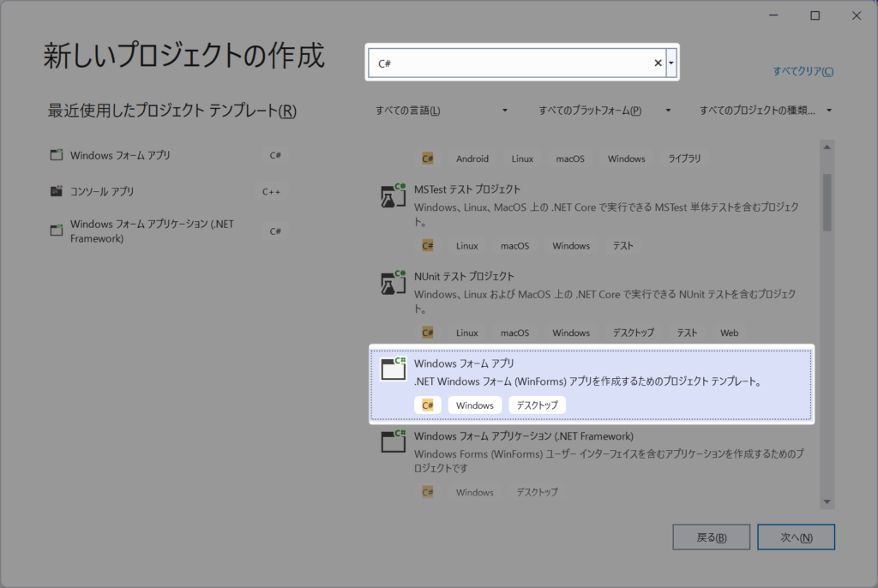Viewport: 878px width, 588px height.
Task: Click recent コンソール アプリ icon
Action: 57,191
